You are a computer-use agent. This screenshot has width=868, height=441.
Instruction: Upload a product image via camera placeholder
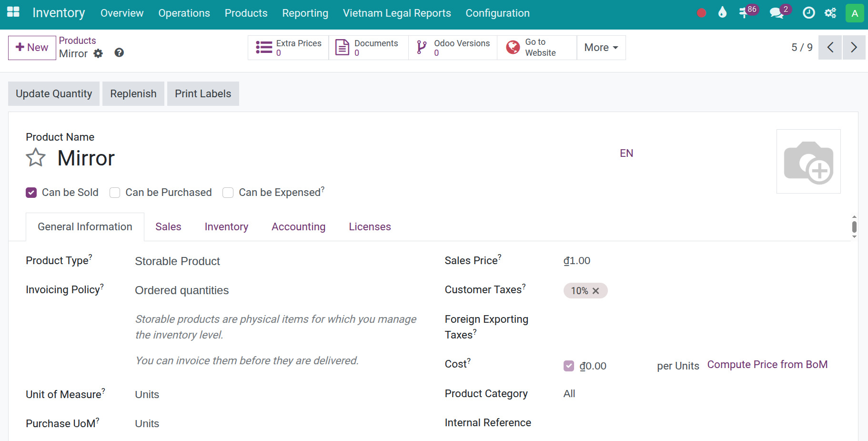coord(808,161)
